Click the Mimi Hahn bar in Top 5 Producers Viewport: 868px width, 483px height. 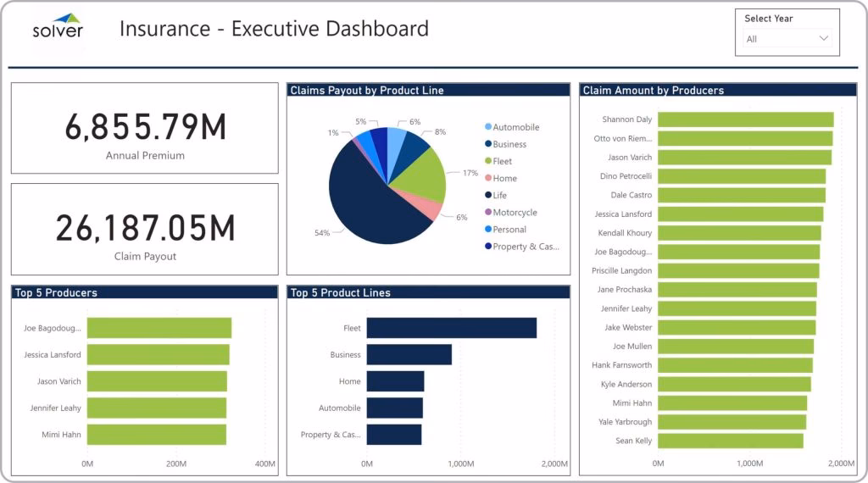157,435
